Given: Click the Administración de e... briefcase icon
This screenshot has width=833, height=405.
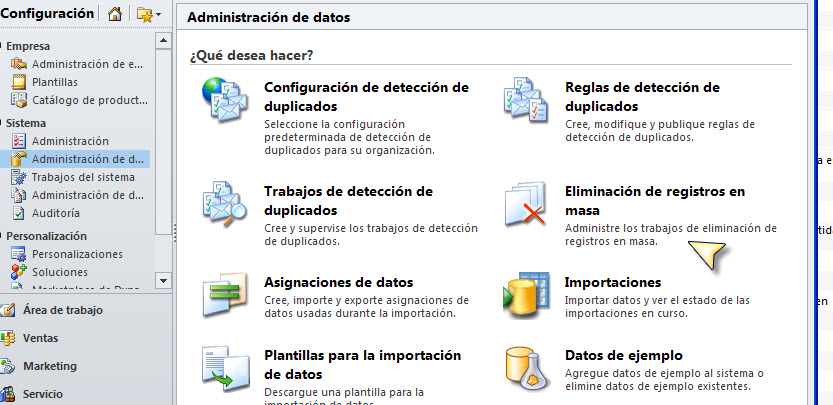Looking at the screenshot, I should 19,64.
